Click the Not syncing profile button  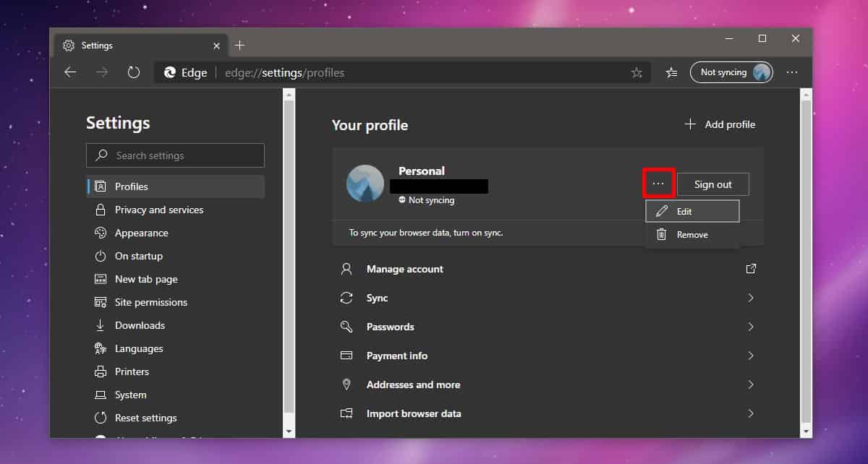tap(731, 72)
